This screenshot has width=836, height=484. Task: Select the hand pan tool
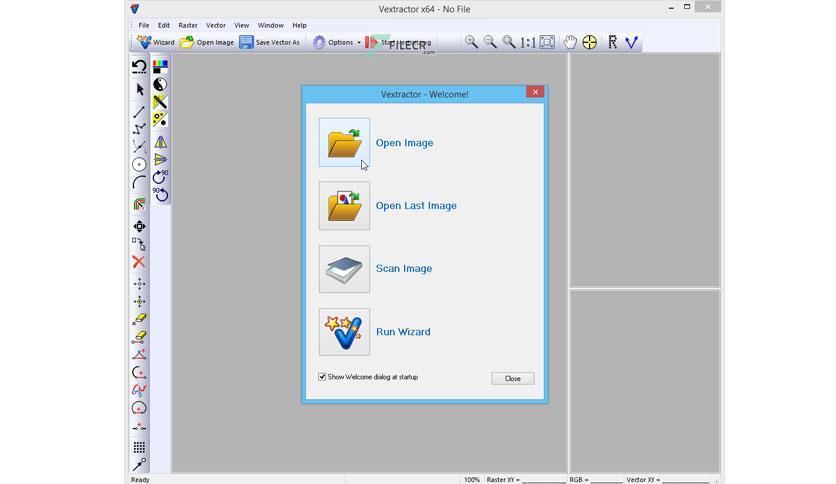click(570, 42)
